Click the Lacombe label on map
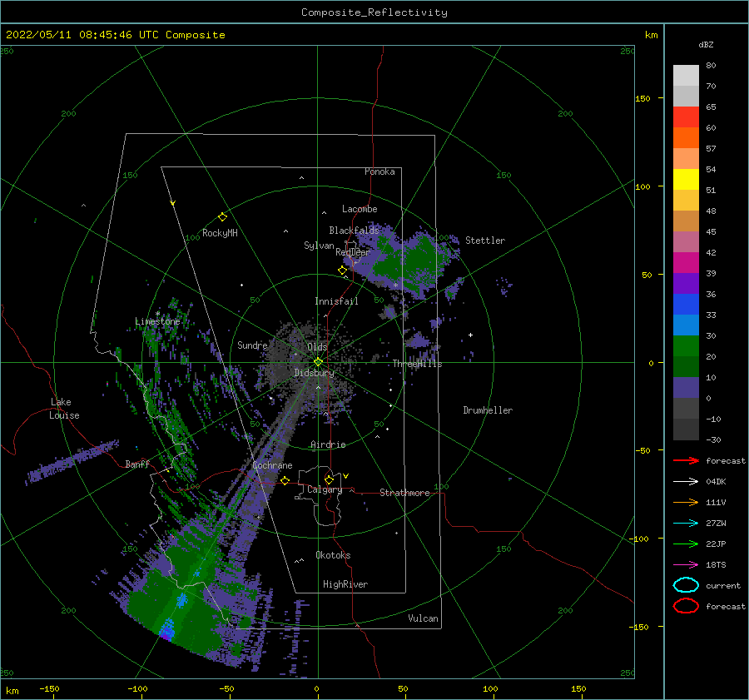 pos(360,209)
